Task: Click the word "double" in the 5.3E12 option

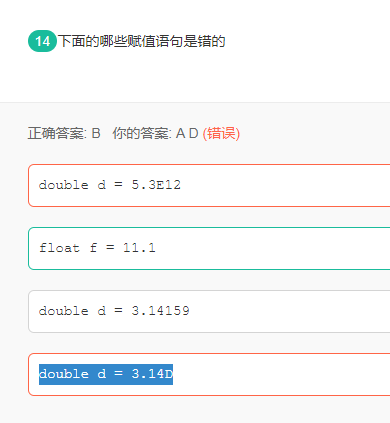Action: [64, 185]
